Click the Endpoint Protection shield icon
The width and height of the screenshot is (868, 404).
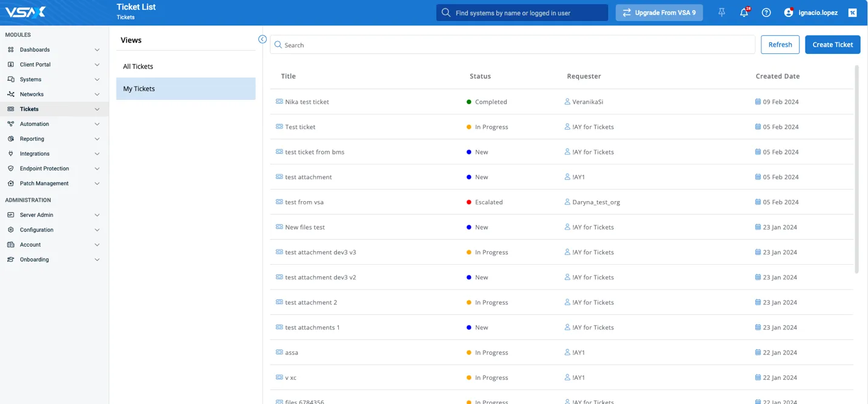(11, 168)
